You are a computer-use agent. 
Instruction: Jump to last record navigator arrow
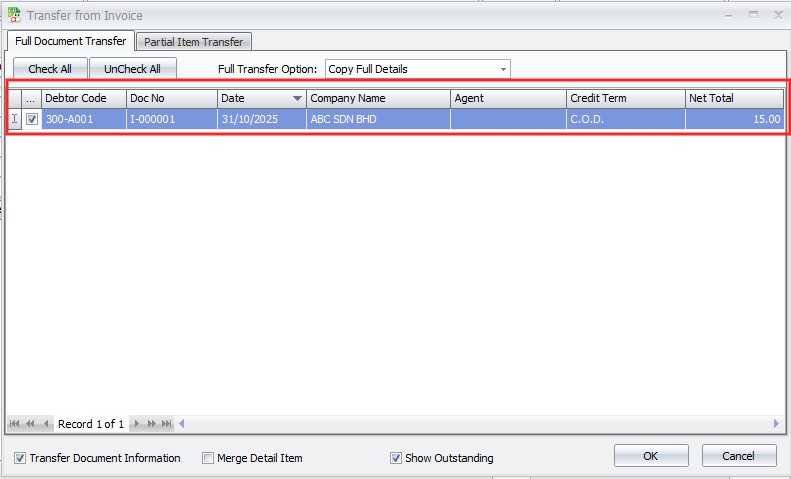tap(167, 424)
